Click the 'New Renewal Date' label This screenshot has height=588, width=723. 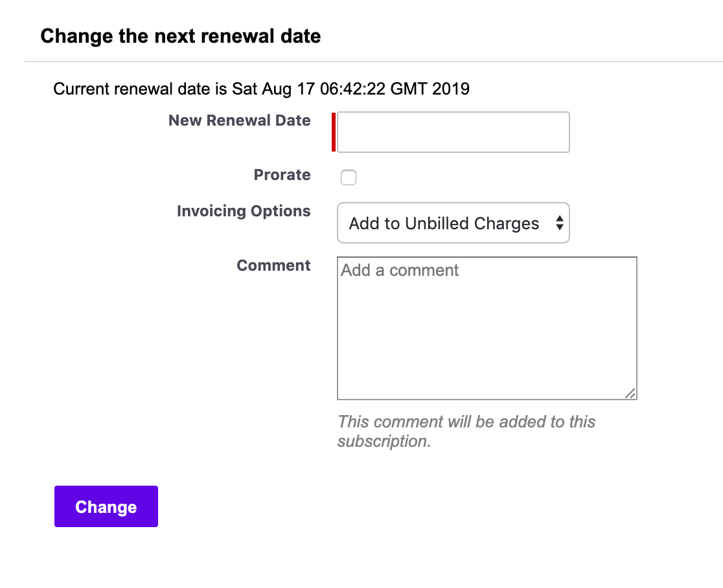tap(239, 120)
